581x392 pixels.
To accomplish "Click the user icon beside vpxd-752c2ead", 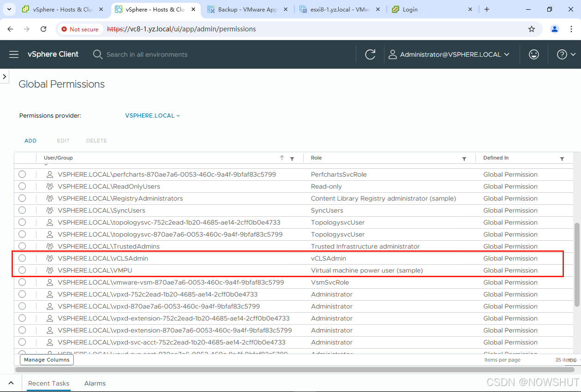I will pyautogui.click(x=50, y=294).
